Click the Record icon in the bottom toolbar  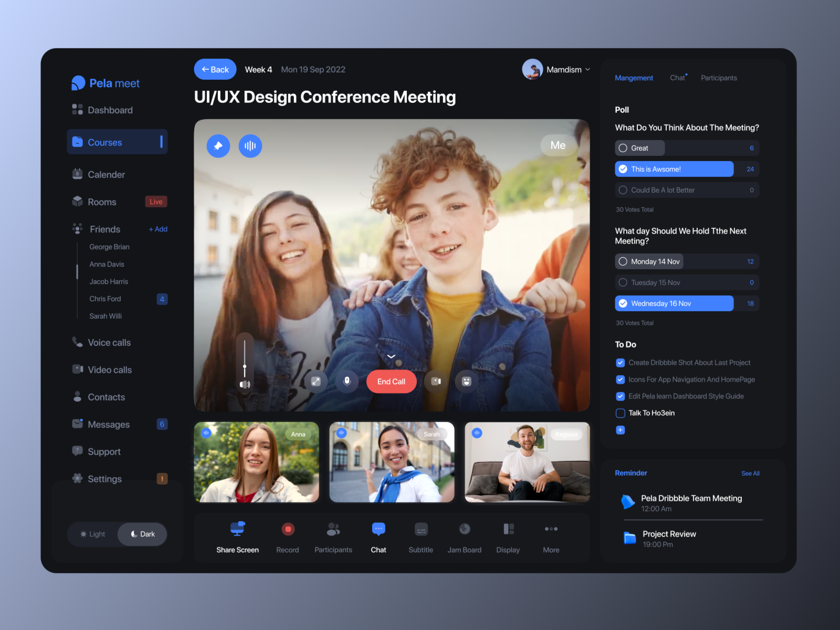click(288, 530)
